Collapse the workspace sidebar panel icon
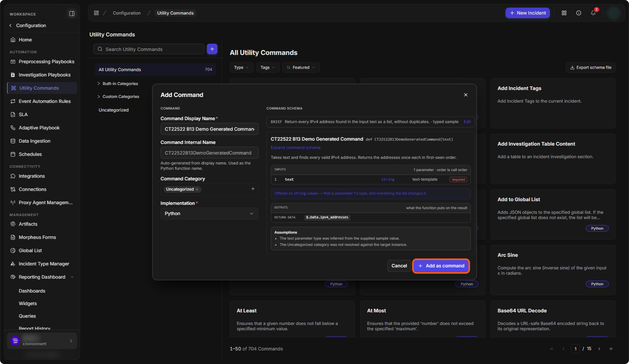Screen dimensions: 629x364 (72, 14)
